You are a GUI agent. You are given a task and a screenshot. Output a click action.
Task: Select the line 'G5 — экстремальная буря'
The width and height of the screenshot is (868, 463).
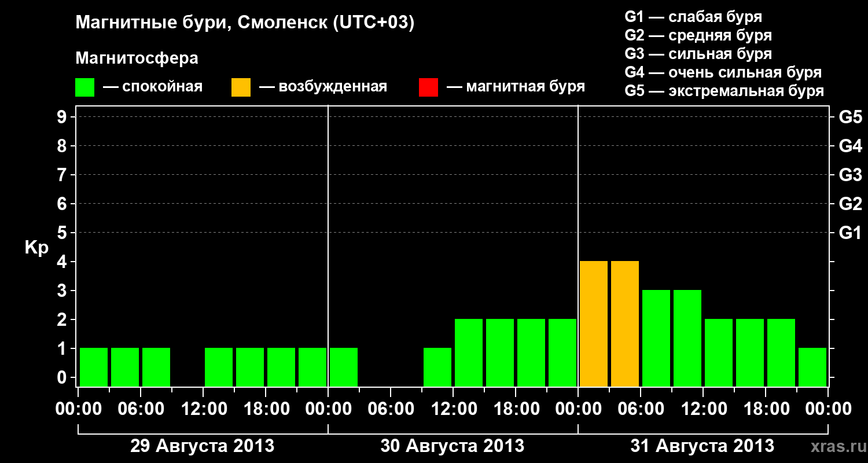pos(724,91)
